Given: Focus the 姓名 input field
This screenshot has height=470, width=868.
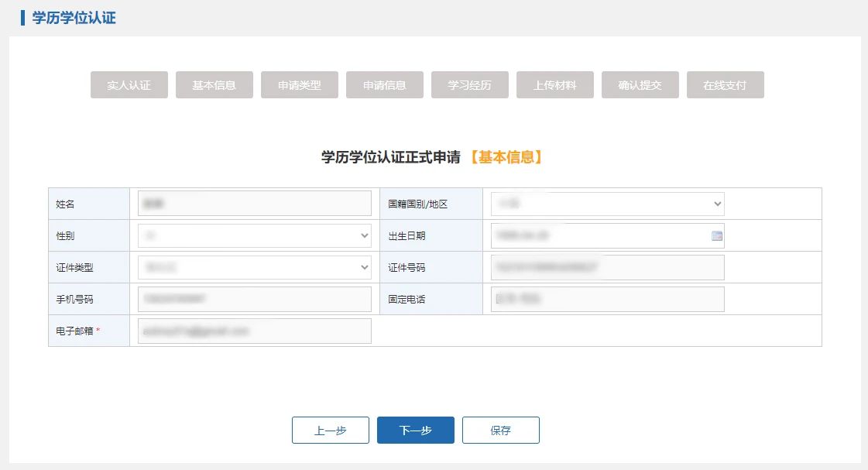Looking at the screenshot, I should pyautogui.click(x=254, y=204).
